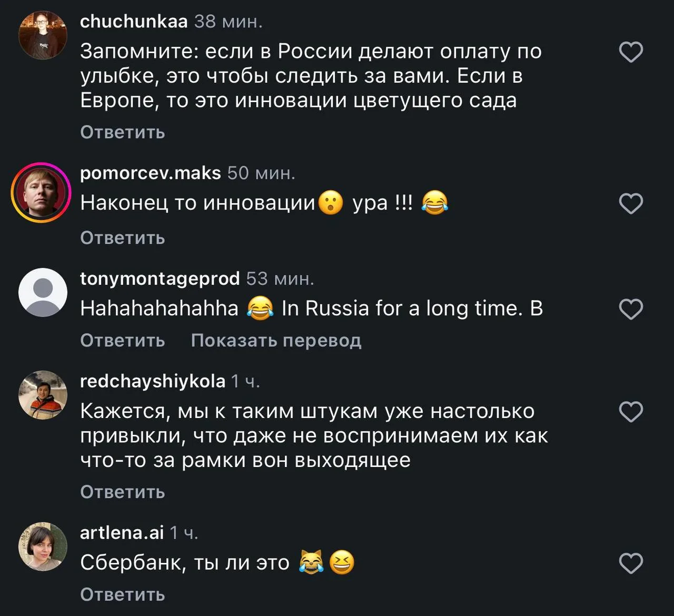Open redchayshiykola's profile photo
The height and width of the screenshot is (616, 674).
pyautogui.click(x=43, y=395)
